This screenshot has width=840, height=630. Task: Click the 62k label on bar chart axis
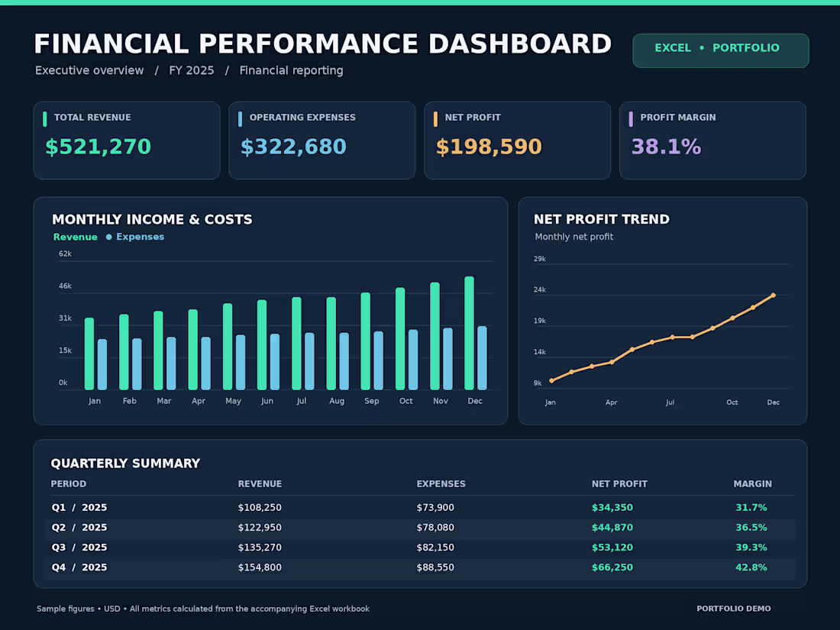[66, 254]
